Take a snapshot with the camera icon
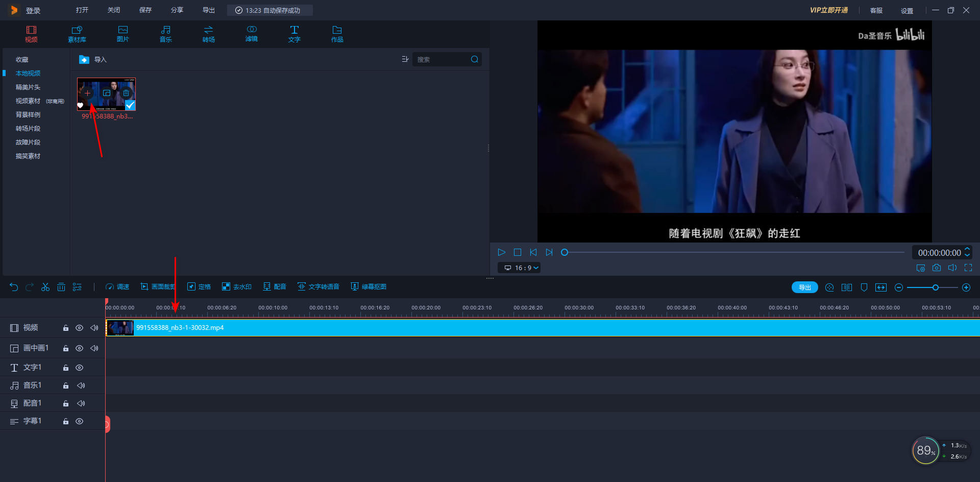This screenshot has width=980, height=482. coord(937,268)
